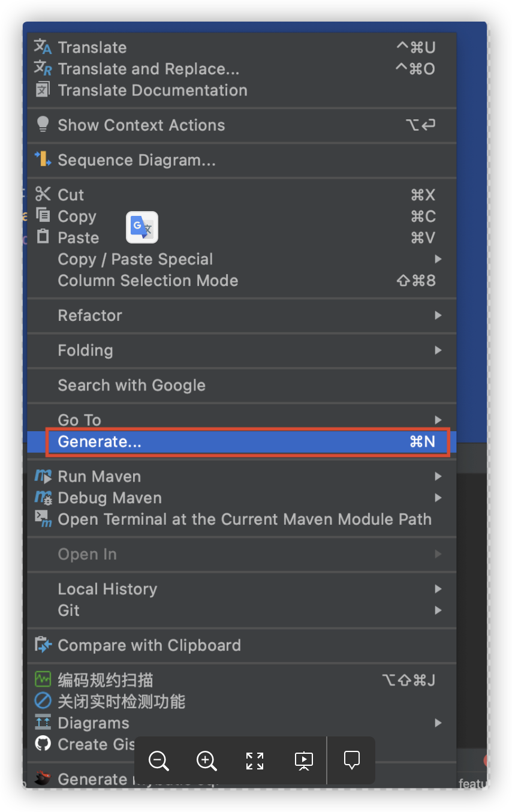This screenshot has height=812, width=512.
Task: Expand the Refactor submenu arrow
Action: coord(438,315)
